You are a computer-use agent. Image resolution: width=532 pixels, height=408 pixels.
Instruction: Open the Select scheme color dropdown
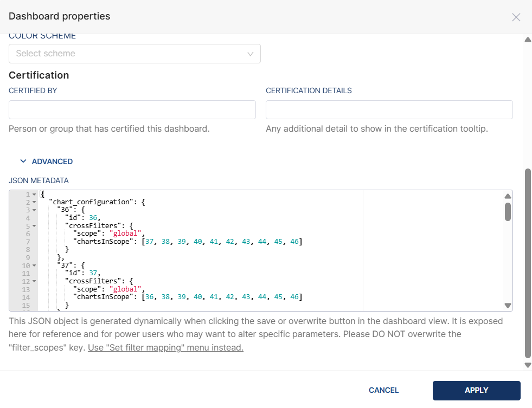pos(134,54)
